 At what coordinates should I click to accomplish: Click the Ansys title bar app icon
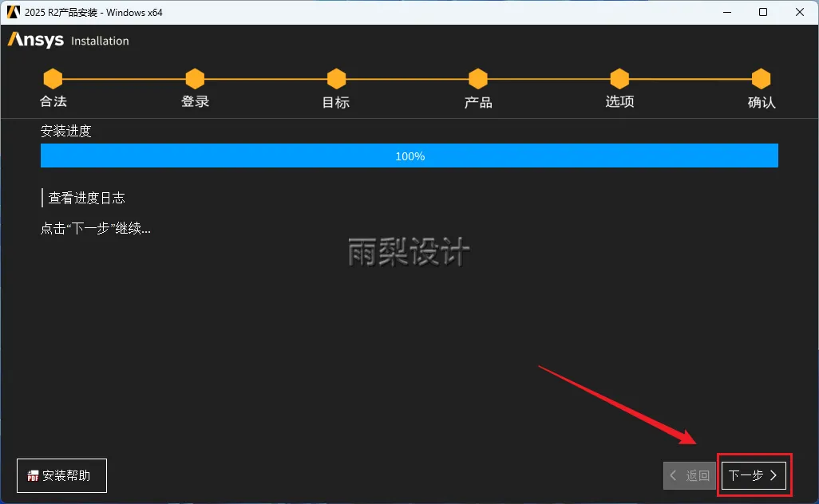tap(13, 12)
